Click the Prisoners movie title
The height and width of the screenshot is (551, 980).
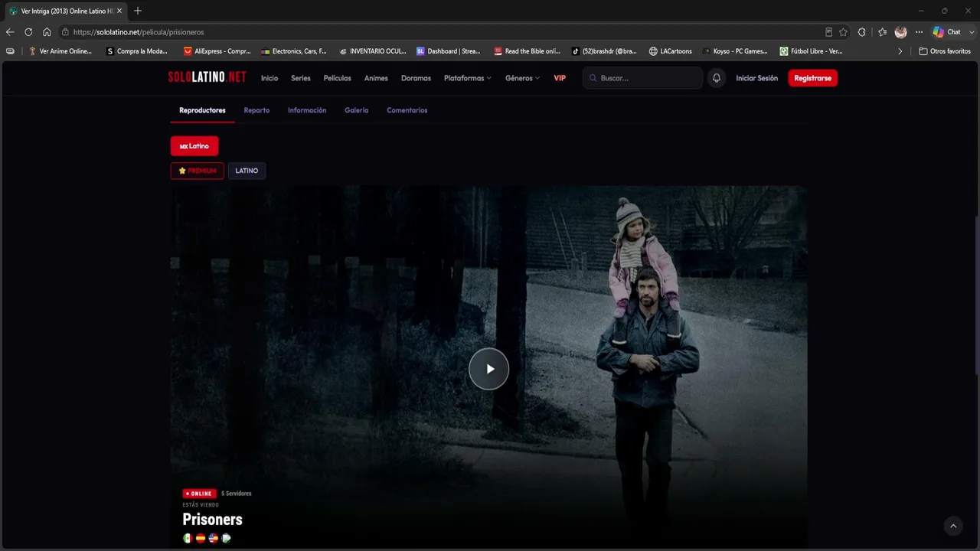coord(213,519)
